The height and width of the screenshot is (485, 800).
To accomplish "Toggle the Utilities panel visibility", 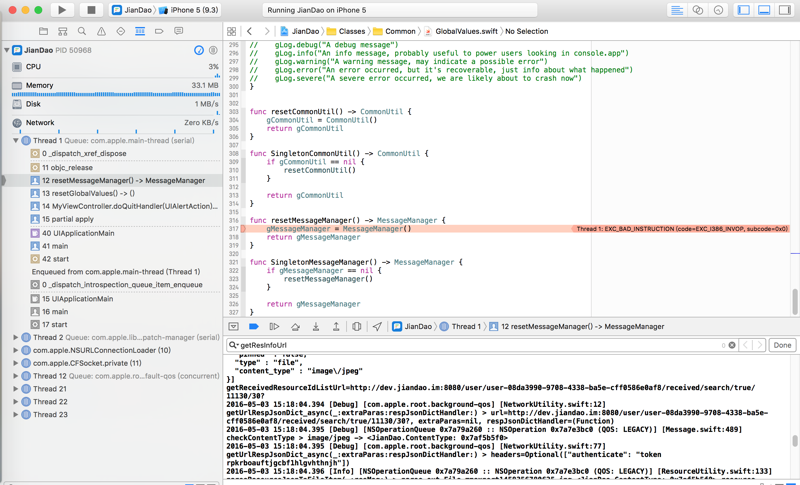I will (x=785, y=10).
